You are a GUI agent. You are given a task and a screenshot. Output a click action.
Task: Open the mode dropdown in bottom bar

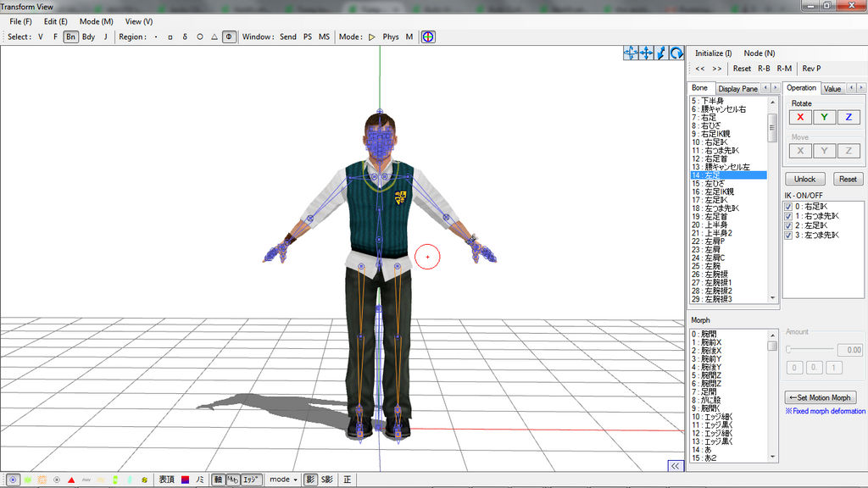pos(282,480)
